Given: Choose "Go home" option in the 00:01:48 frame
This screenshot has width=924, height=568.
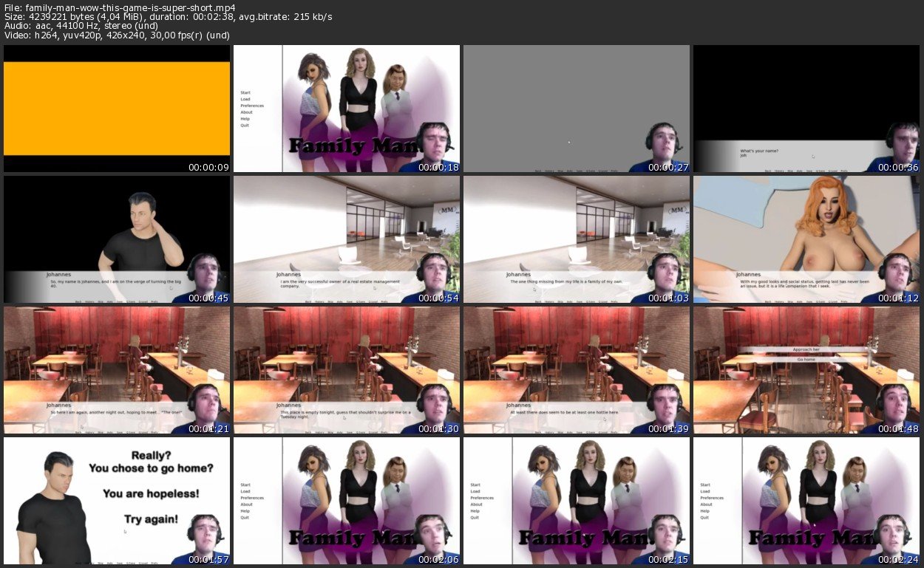Looking at the screenshot, I should pos(806,359).
